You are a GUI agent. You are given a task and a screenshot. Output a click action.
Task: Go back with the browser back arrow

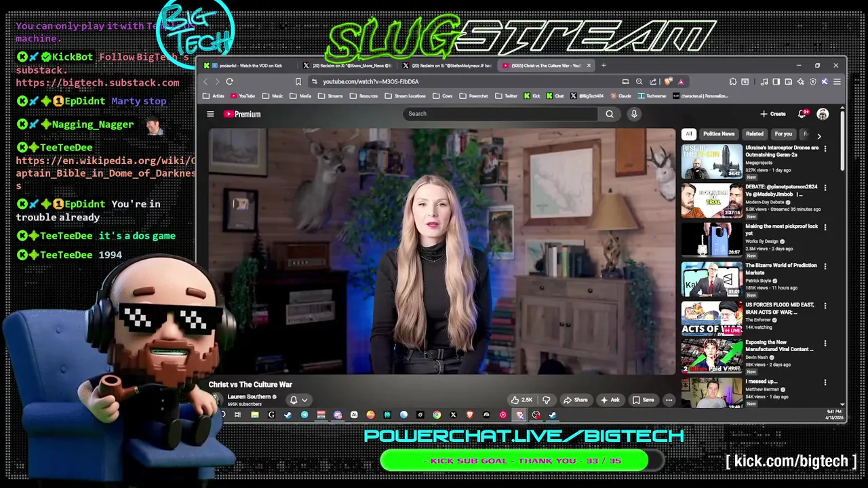[205, 81]
